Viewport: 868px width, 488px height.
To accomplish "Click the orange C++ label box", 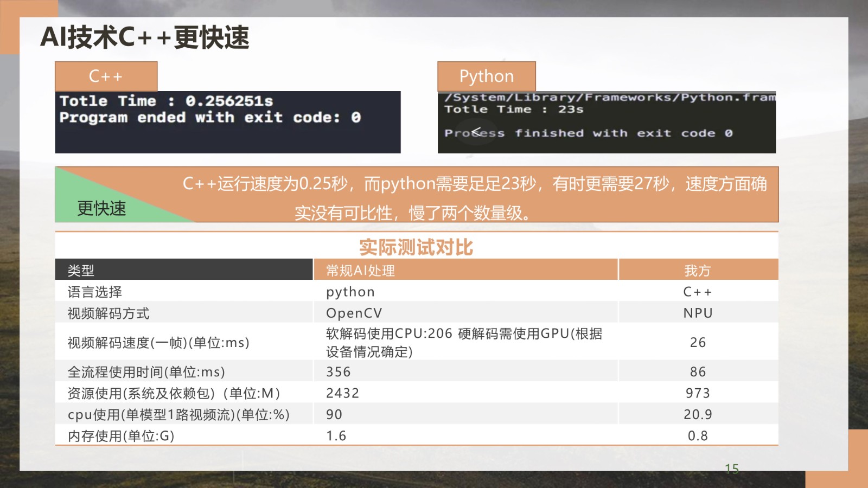I will point(106,76).
